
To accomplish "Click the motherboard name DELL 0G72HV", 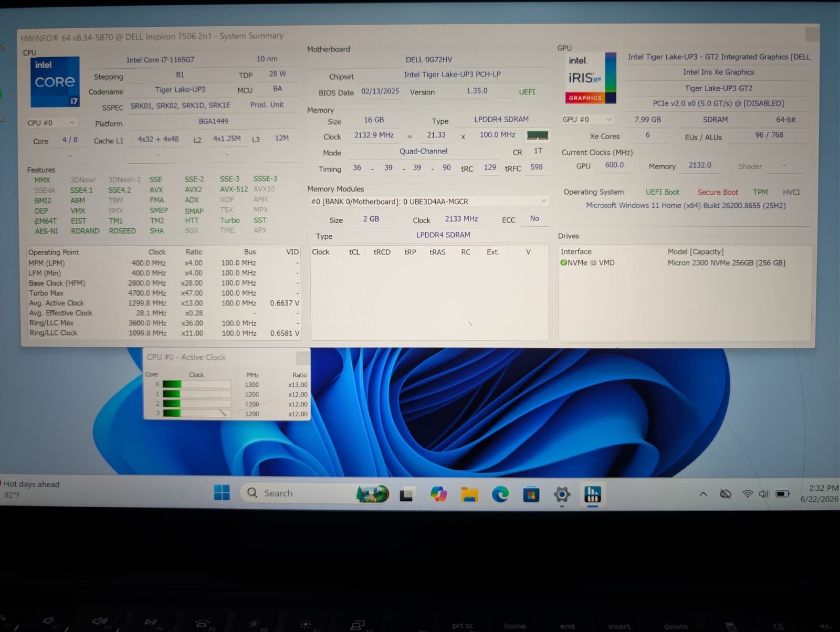I will click(x=429, y=60).
